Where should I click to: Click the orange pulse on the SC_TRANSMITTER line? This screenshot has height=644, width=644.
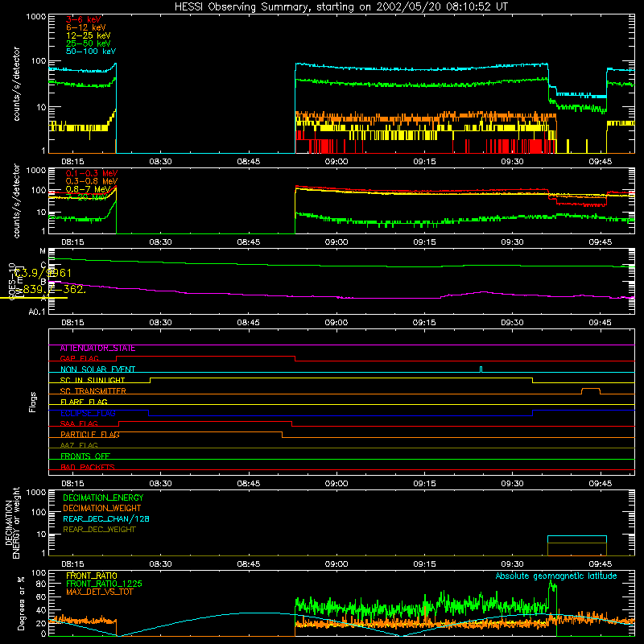click(x=591, y=390)
